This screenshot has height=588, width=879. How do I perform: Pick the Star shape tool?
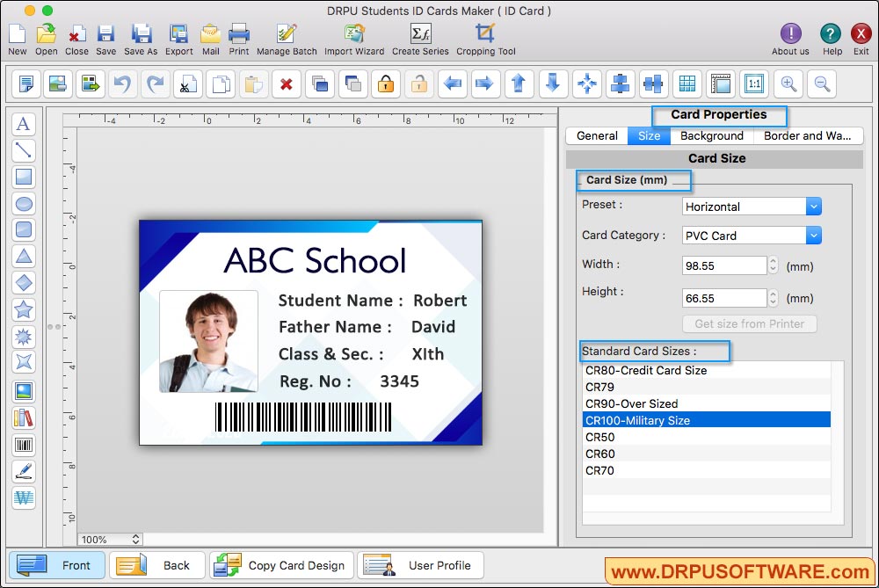coord(24,309)
